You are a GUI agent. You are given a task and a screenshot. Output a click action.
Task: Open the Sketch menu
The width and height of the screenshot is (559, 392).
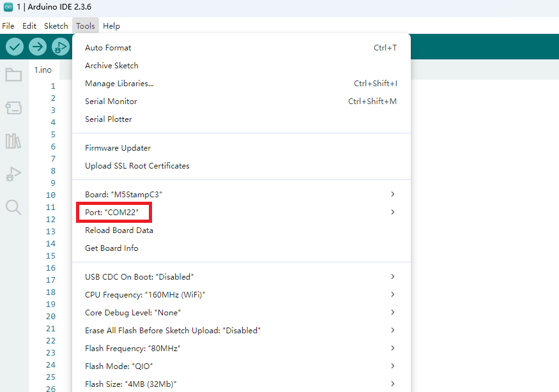pyautogui.click(x=56, y=26)
